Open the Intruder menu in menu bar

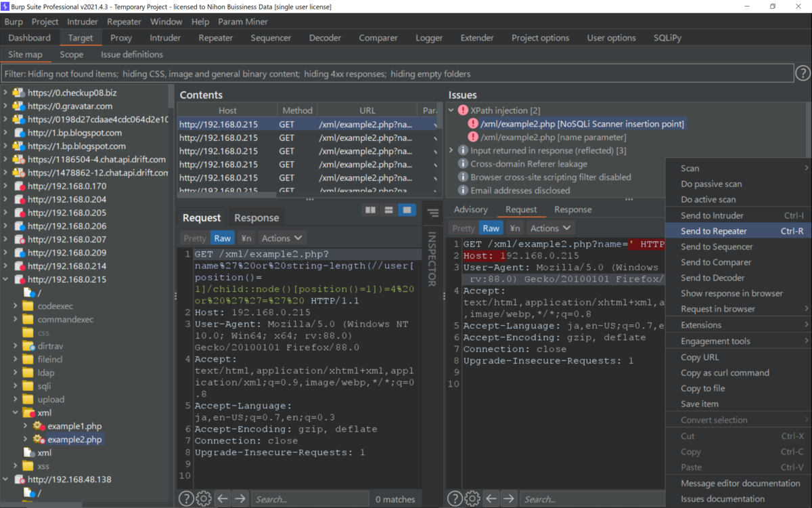[83, 22]
